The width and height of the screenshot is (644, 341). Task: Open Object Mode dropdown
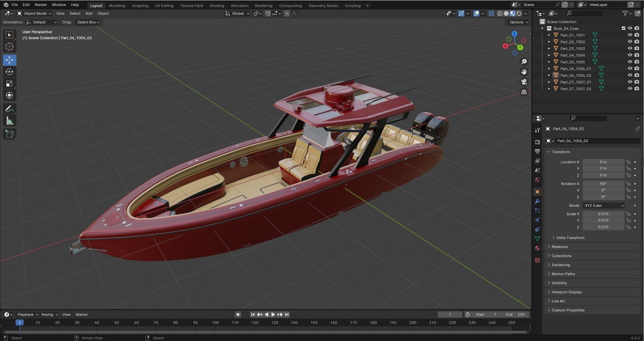tap(34, 13)
